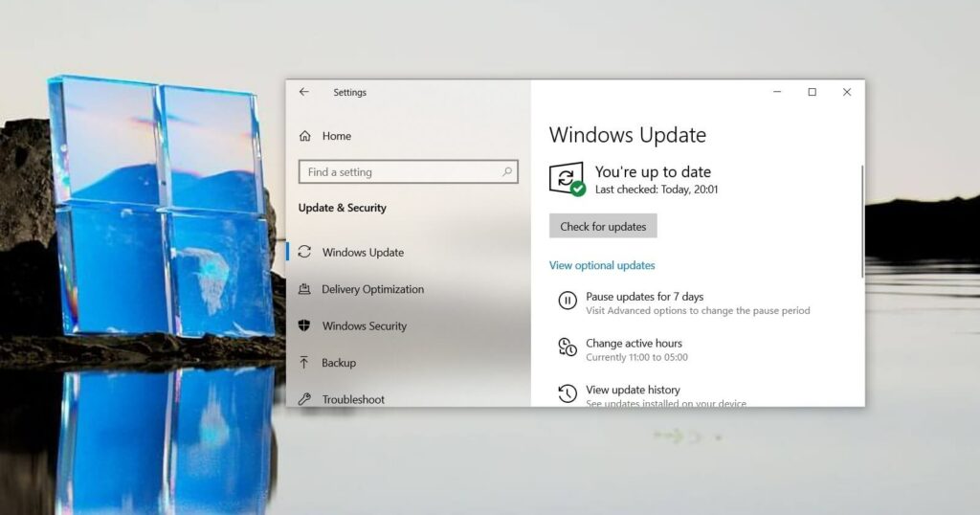This screenshot has height=515, width=980.
Task: Select Delivery Optimization menu item
Action: pyautogui.click(x=372, y=289)
